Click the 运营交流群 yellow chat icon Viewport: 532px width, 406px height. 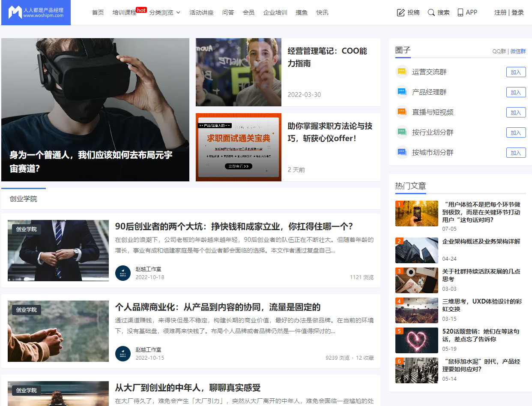click(402, 72)
